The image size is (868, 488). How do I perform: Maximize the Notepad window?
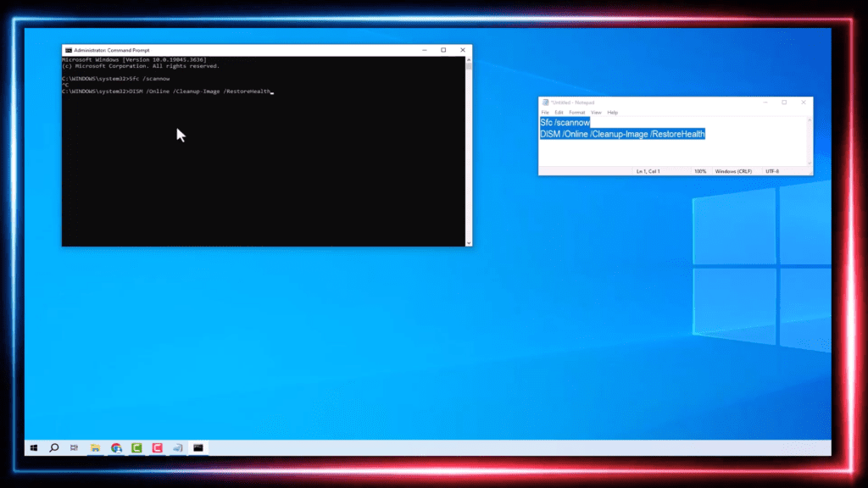click(784, 103)
